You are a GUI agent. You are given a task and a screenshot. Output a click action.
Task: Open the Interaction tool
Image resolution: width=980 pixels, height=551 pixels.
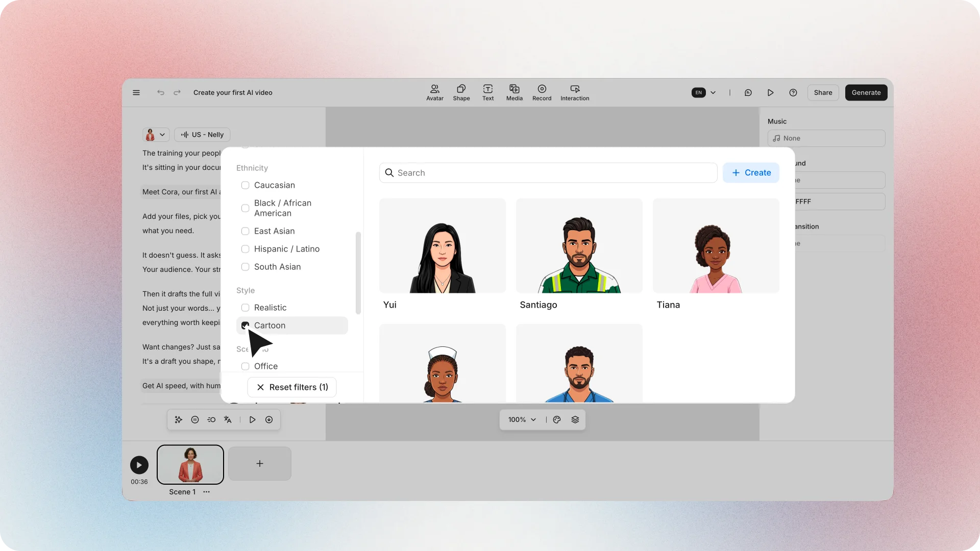pos(575,93)
